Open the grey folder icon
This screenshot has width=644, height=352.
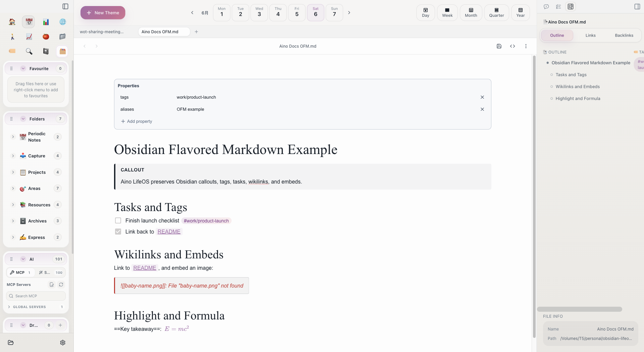pyautogui.click(x=63, y=37)
